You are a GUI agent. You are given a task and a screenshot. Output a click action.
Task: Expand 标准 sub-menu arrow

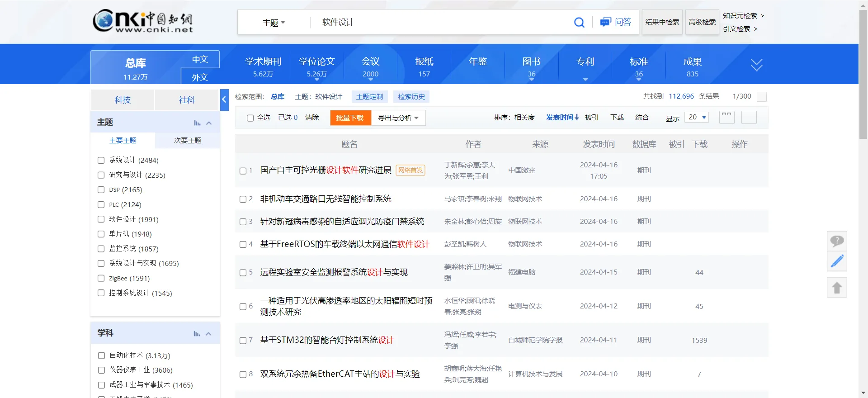click(x=639, y=80)
